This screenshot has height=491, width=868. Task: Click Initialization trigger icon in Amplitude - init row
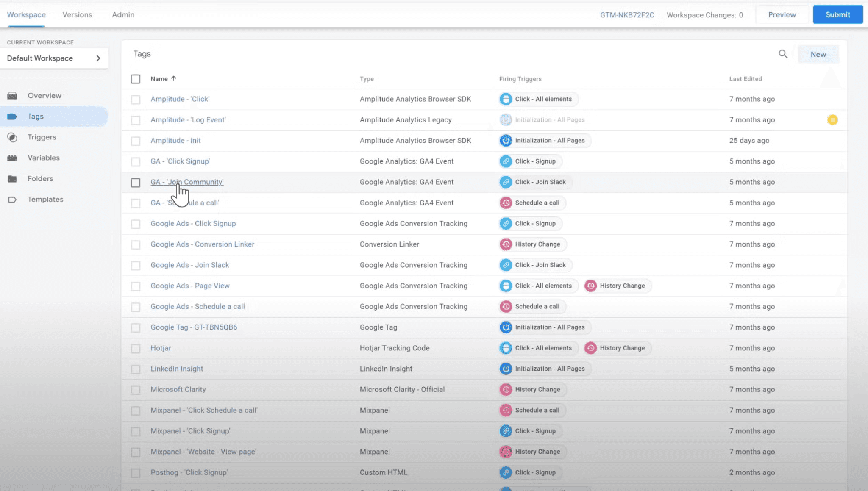pyautogui.click(x=506, y=141)
